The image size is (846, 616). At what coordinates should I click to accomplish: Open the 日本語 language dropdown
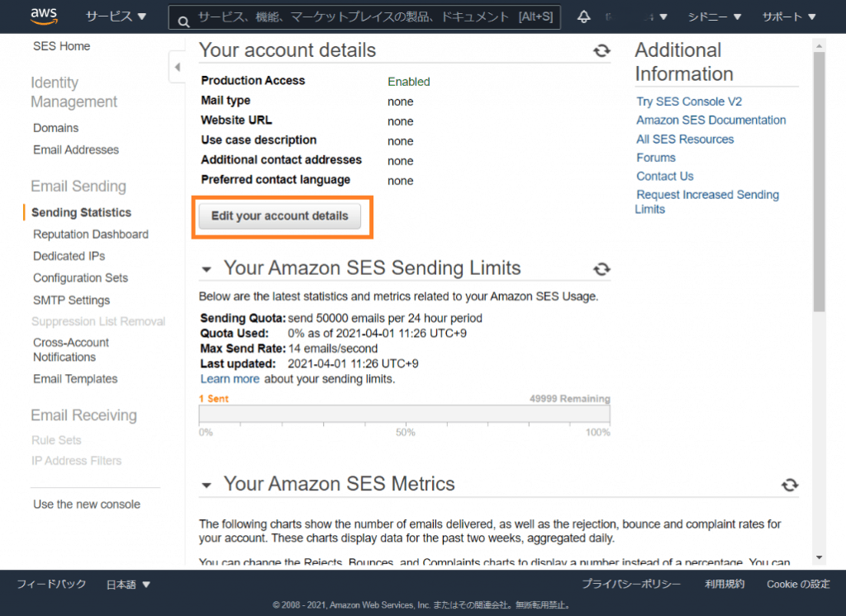pyautogui.click(x=128, y=584)
